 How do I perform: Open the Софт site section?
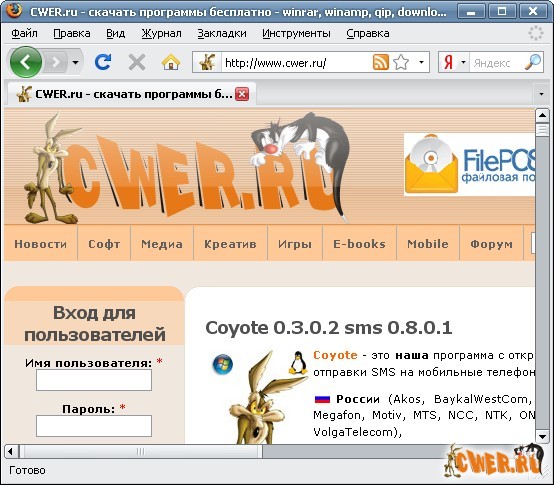(x=104, y=244)
